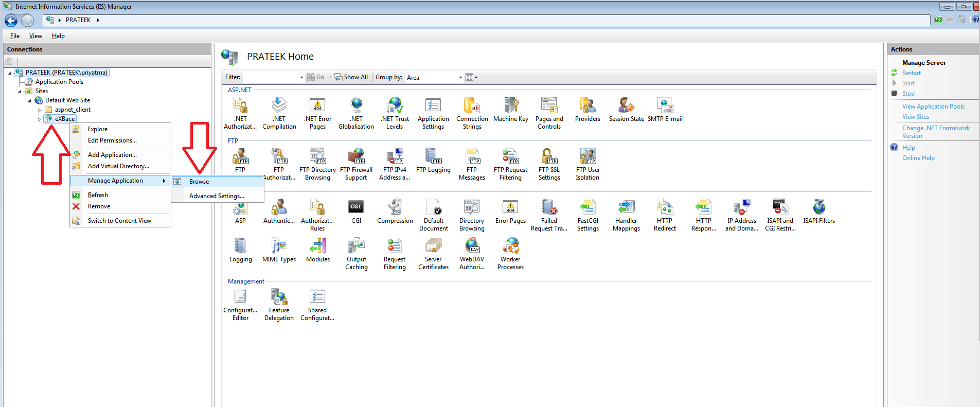The width and height of the screenshot is (980, 407).
Task: Collapse the Sites tree node
Action: 20,91
